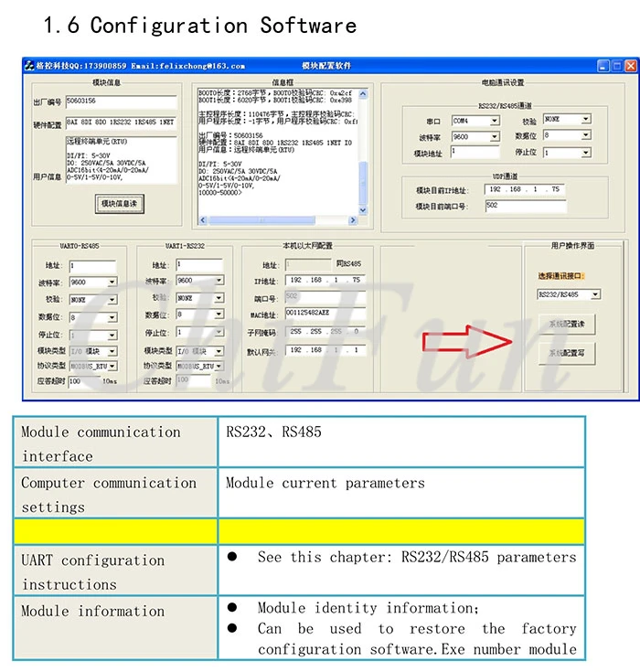
Task: Click the 'Computer communication settings' cell
Action: point(115,493)
